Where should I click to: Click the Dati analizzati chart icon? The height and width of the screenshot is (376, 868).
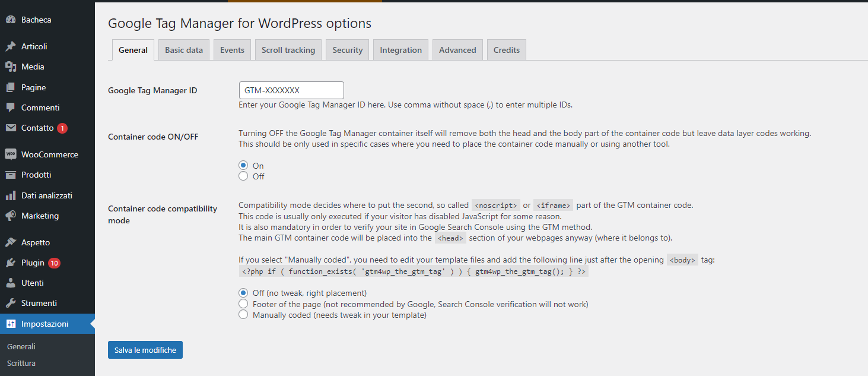click(x=11, y=195)
